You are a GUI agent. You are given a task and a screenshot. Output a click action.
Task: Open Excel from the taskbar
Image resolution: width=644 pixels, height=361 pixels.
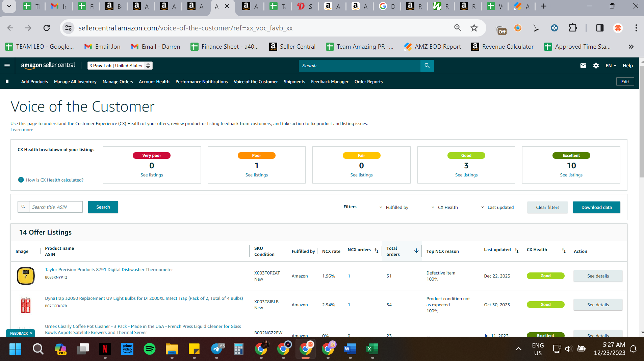coord(372,348)
